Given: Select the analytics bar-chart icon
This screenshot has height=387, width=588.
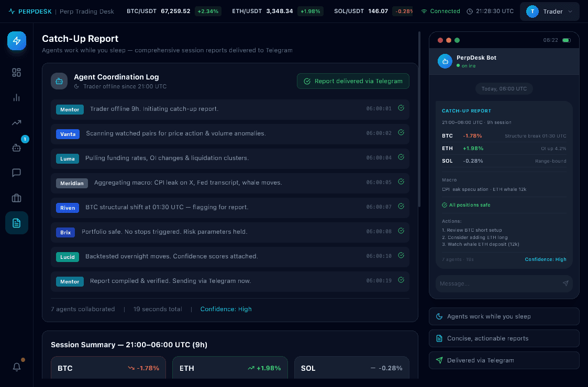Looking at the screenshot, I should pyautogui.click(x=16, y=97).
